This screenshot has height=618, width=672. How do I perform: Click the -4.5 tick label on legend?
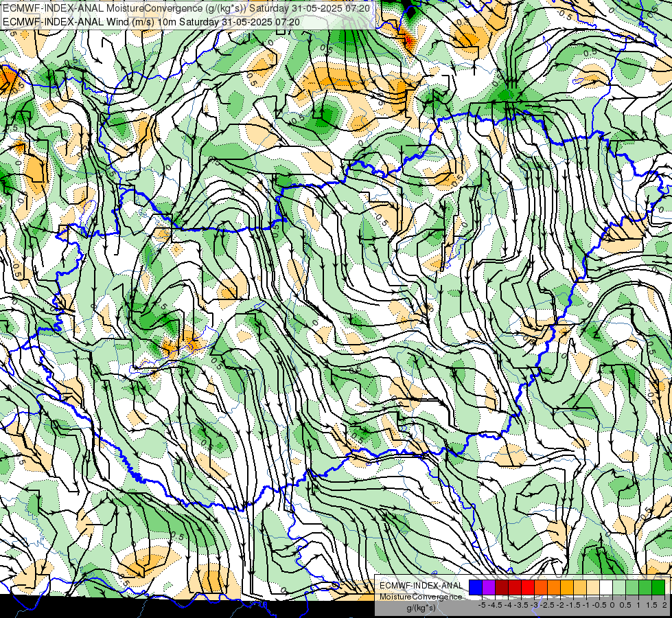(495, 605)
